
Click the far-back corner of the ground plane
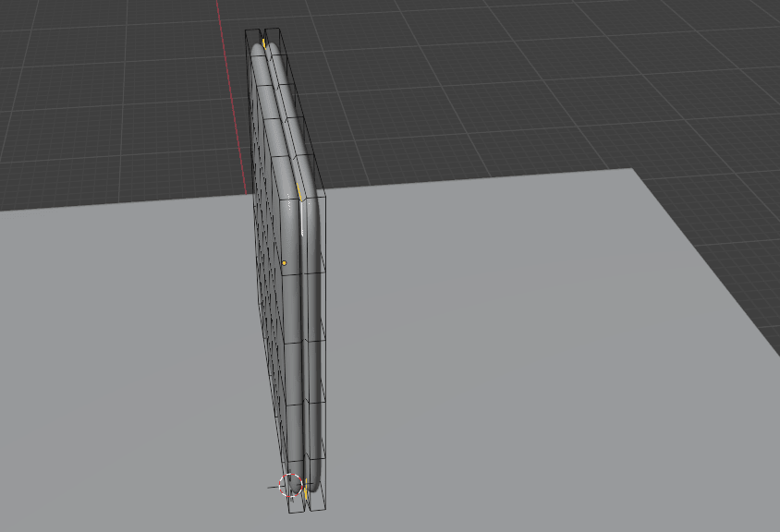tap(631, 169)
